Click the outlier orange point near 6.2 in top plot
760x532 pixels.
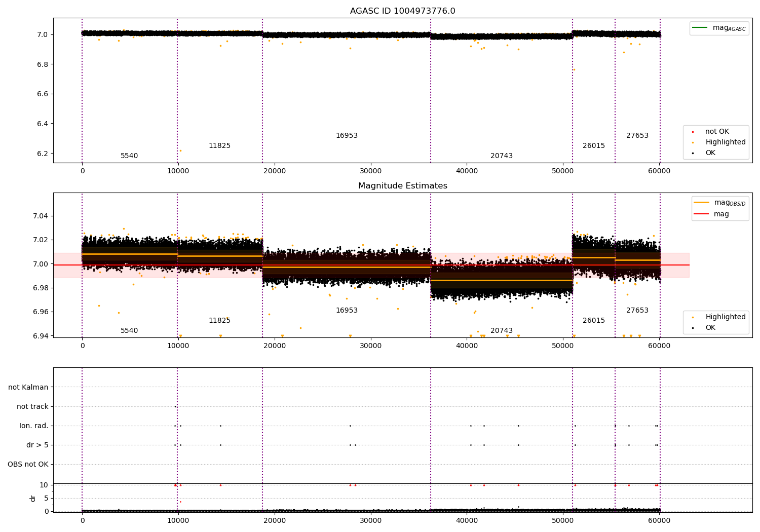click(180, 150)
